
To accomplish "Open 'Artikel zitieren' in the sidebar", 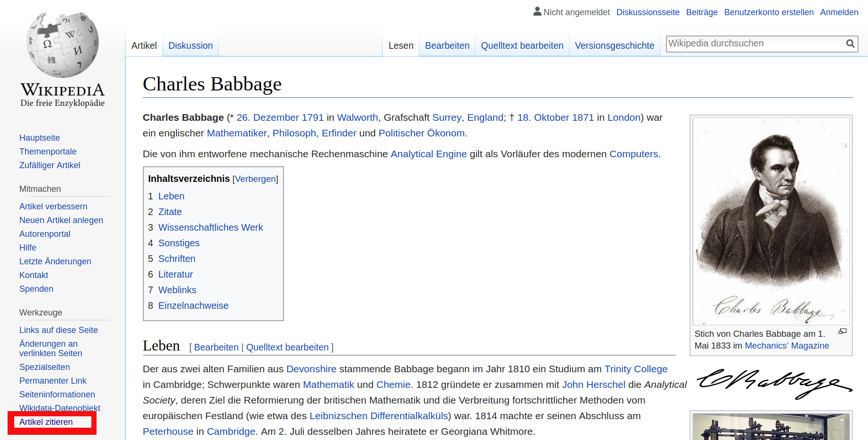I will 45,422.
